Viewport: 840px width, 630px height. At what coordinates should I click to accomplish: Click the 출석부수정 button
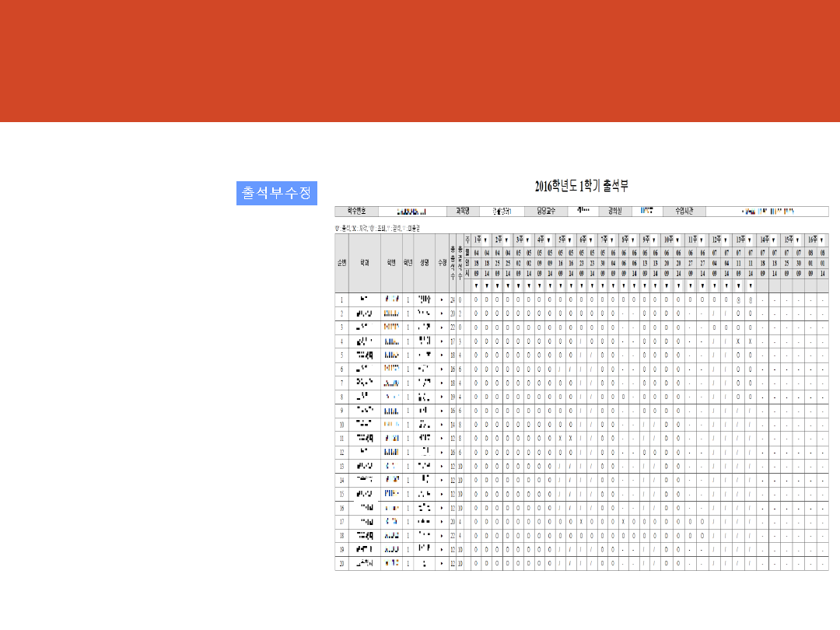(x=277, y=193)
